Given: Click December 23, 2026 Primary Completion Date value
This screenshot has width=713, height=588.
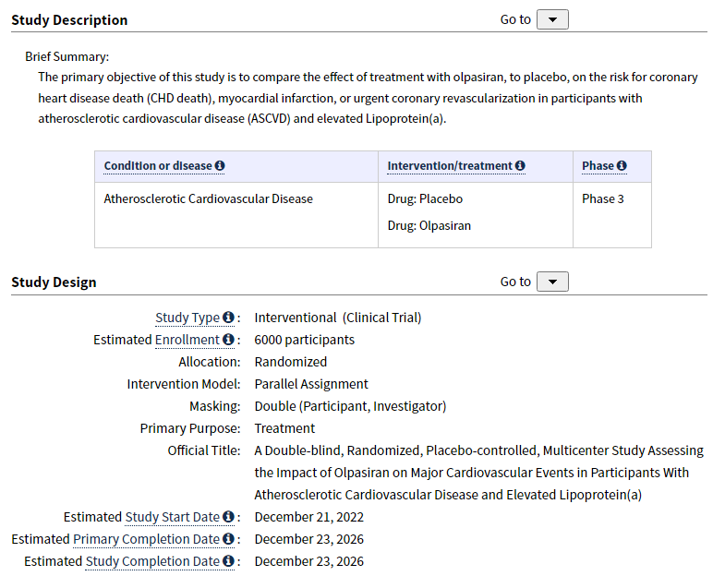Looking at the screenshot, I should tap(309, 539).
